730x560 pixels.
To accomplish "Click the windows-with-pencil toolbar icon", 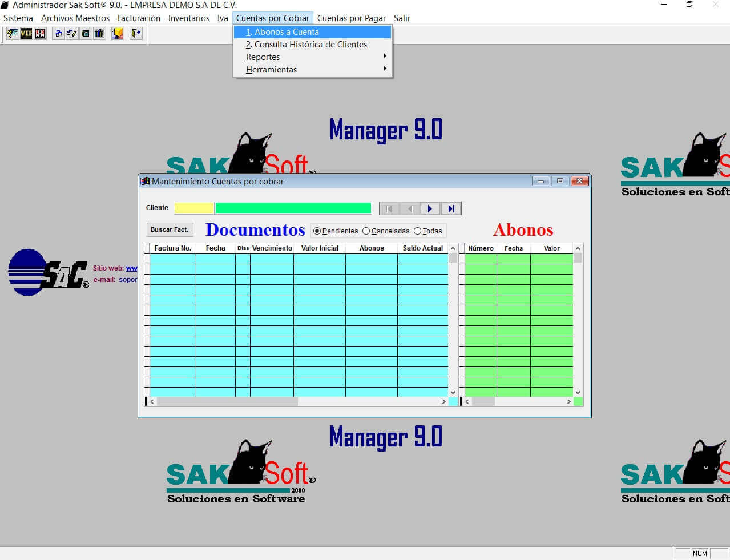I will (x=72, y=34).
